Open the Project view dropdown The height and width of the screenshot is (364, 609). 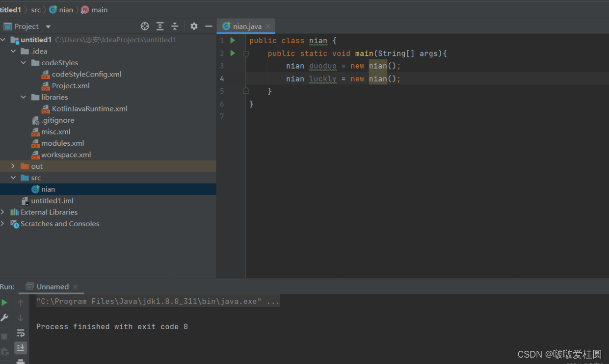(x=47, y=26)
